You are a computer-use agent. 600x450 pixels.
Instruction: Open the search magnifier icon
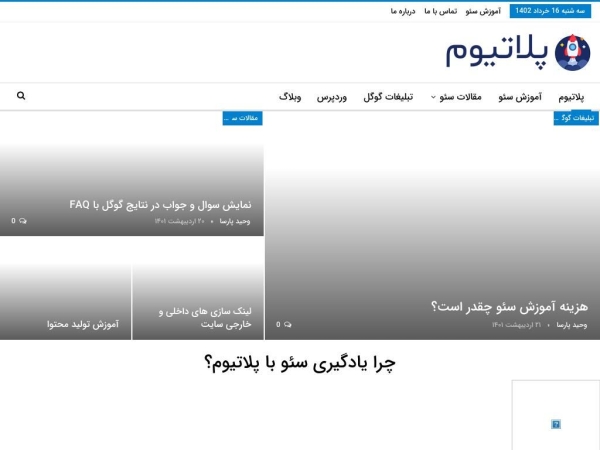pos(21,96)
